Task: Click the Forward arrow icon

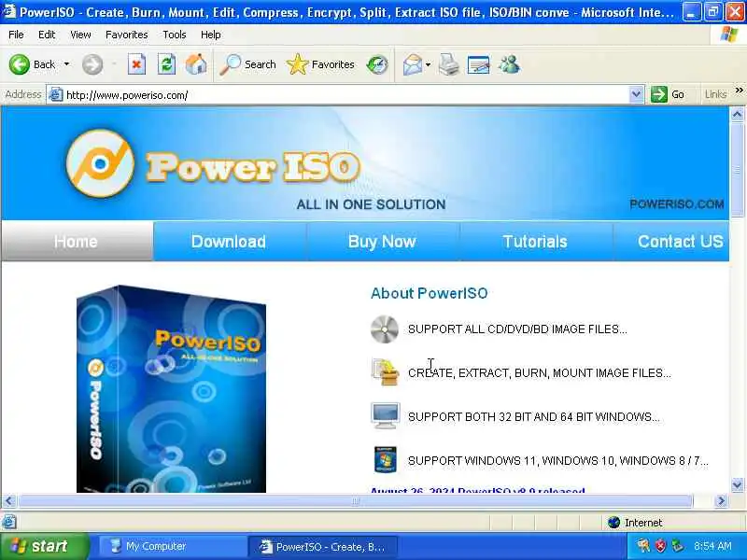Action: tap(92, 64)
